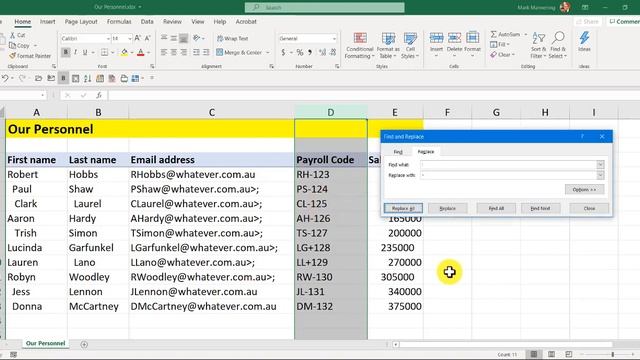The image size is (640, 360).
Task: Click the Replace with input field
Action: (509, 175)
